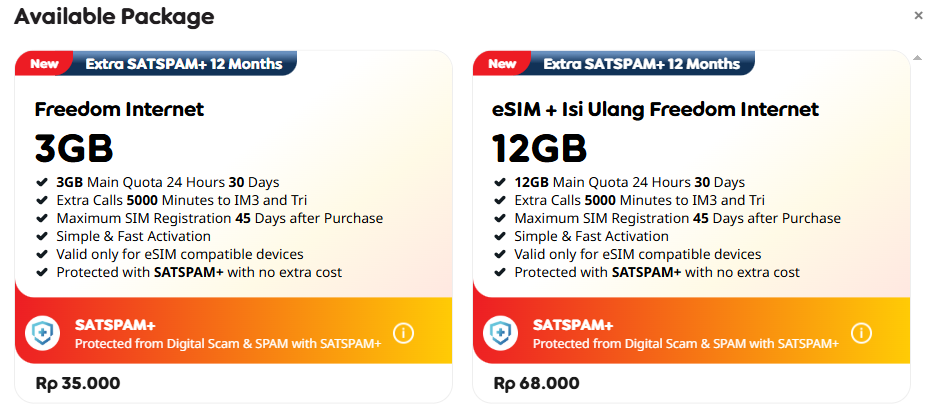Open SATSPAM+ info icon on 3GB package
The height and width of the screenshot is (407, 926).
[403, 333]
